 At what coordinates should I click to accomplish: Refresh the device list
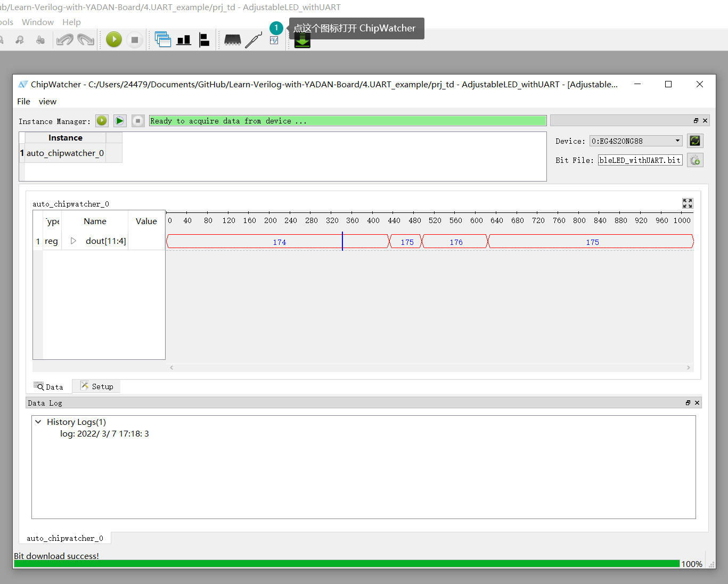click(x=695, y=141)
